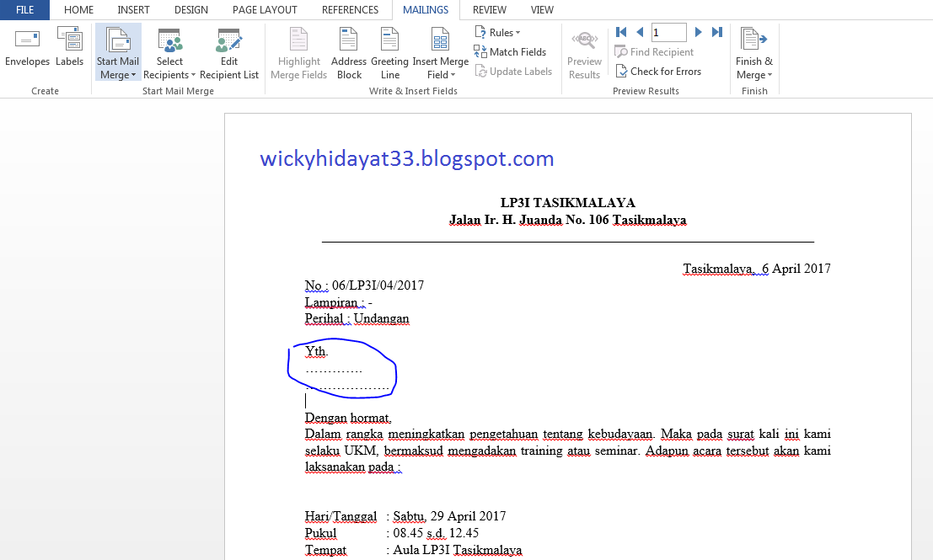
Task: Open the Edit Recipient List dialog
Action: (x=228, y=53)
